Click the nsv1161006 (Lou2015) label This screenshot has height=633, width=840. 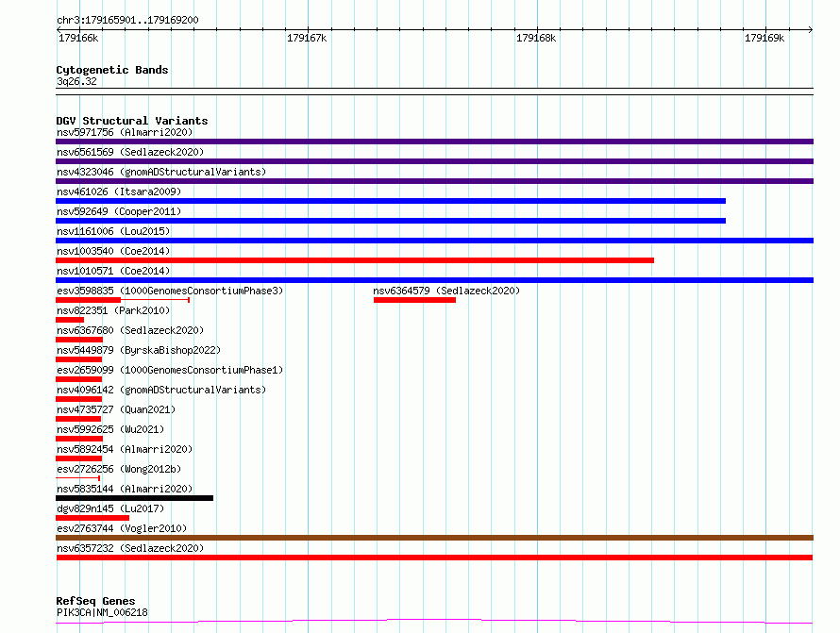[113, 231]
